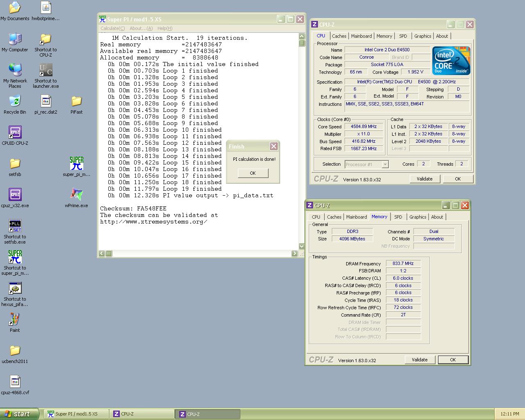
Task: Open Shortcut to CPU-Z folder icon
Action: pos(46,45)
